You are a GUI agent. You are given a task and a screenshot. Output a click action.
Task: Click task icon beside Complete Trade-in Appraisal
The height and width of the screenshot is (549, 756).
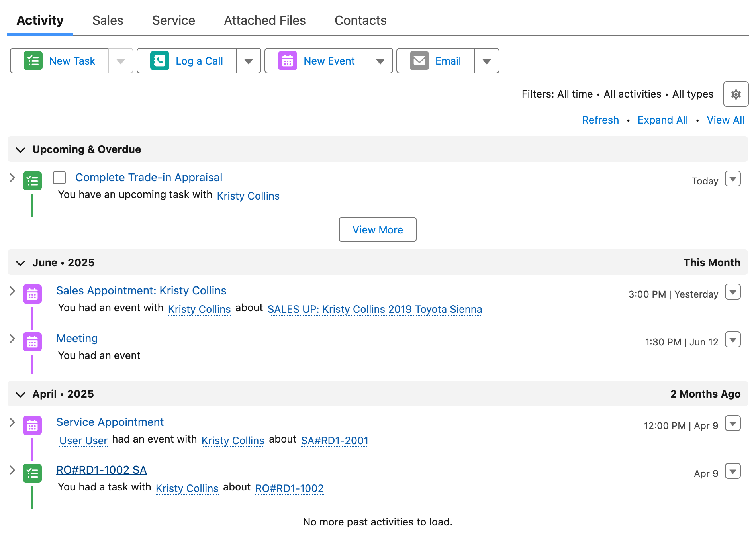click(32, 181)
